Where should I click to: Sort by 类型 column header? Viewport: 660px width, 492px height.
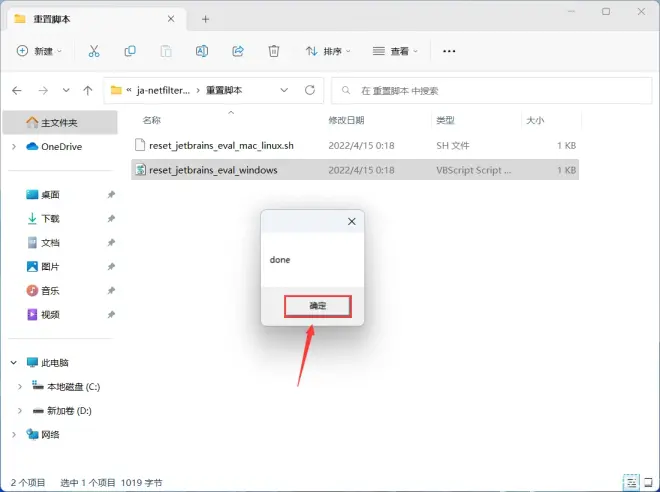[445, 120]
